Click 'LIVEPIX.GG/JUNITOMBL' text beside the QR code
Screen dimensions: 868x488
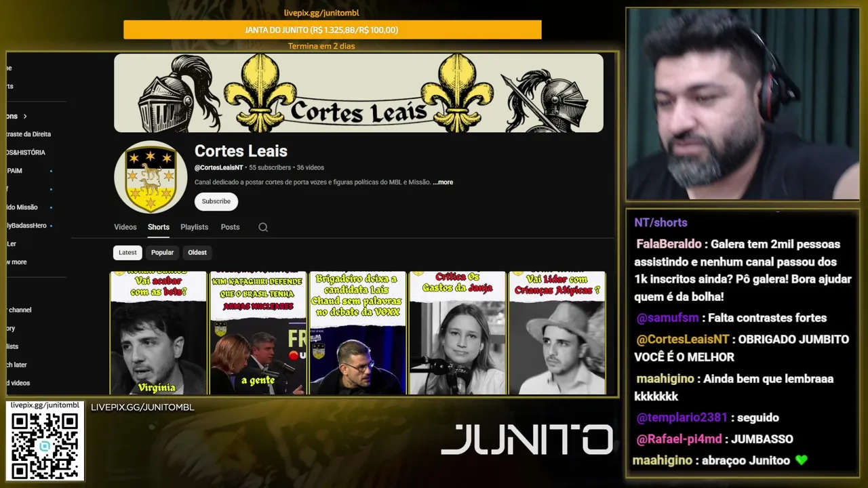pyautogui.click(x=142, y=407)
